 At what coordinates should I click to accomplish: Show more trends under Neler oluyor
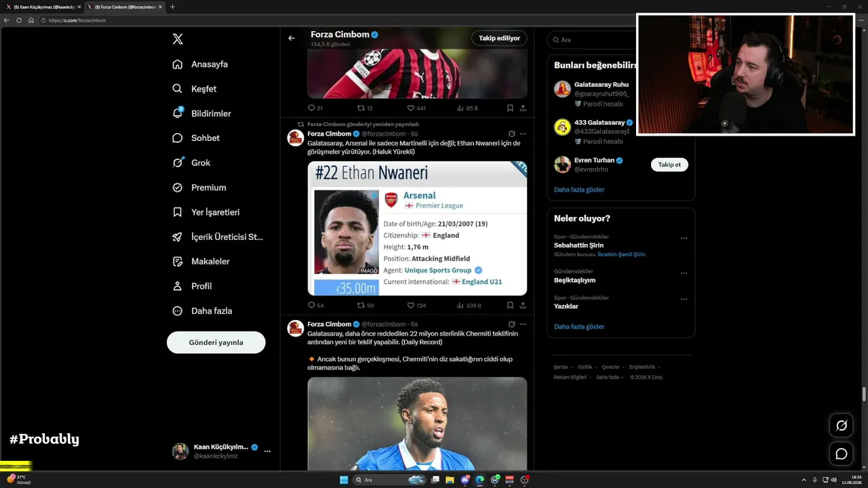[x=579, y=327]
